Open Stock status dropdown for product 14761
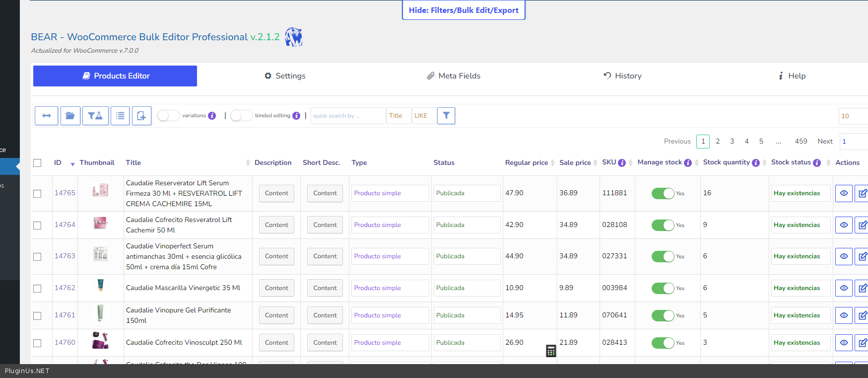 (x=800, y=315)
